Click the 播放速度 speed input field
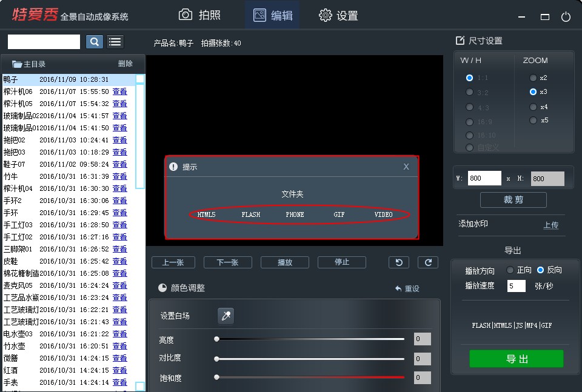This screenshot has width=582, height=392. click(x=517, y=286)
